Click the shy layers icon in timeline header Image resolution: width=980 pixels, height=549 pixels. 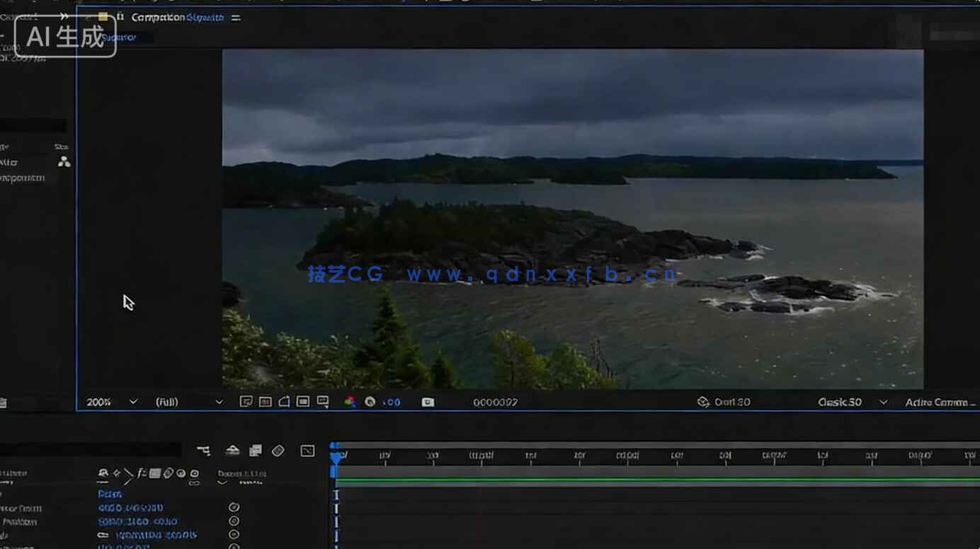pos(232,451)
